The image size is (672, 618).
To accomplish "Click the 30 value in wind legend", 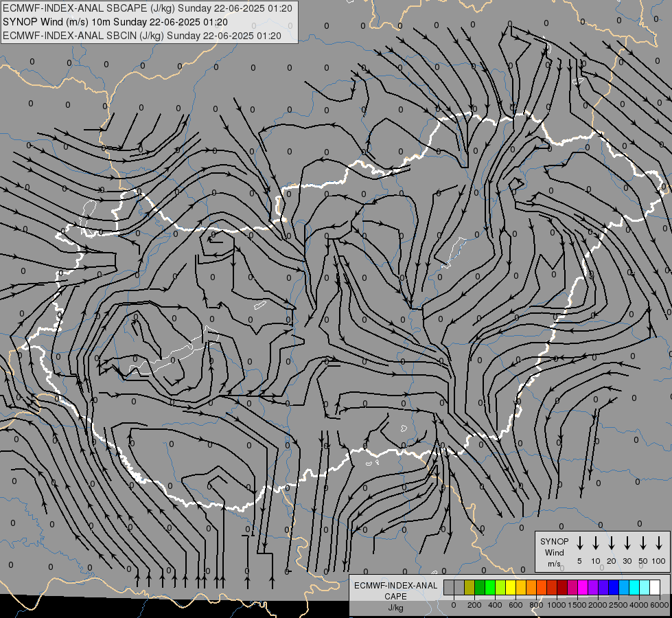I will point(627,561).
